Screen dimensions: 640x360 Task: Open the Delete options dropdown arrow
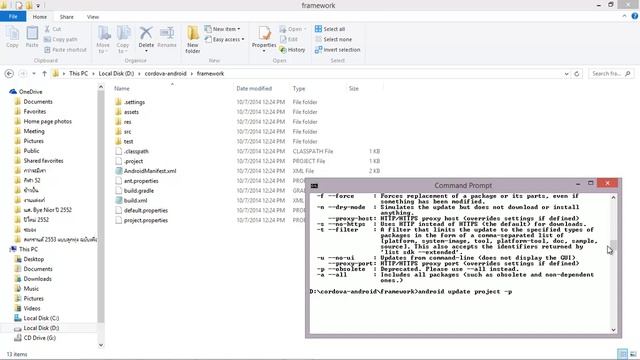click(x=146, y=51)
